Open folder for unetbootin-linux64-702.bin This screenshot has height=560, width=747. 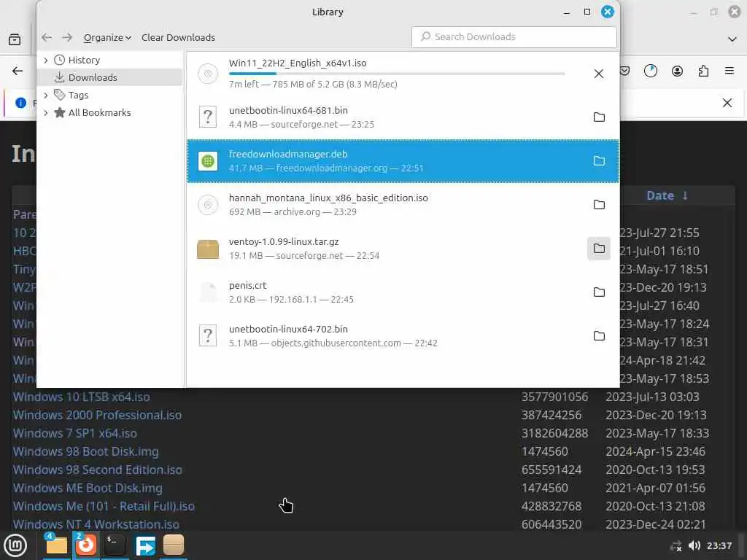599,336
